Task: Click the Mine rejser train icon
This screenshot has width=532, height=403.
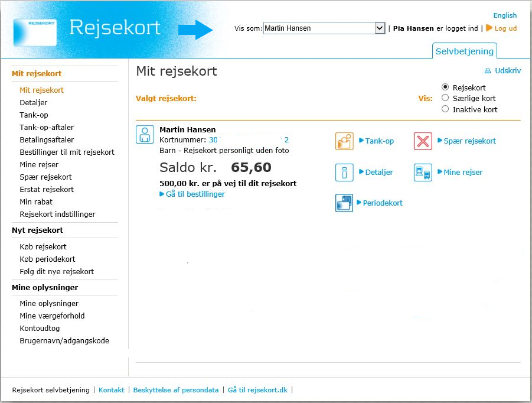Action: click(423, 173)
